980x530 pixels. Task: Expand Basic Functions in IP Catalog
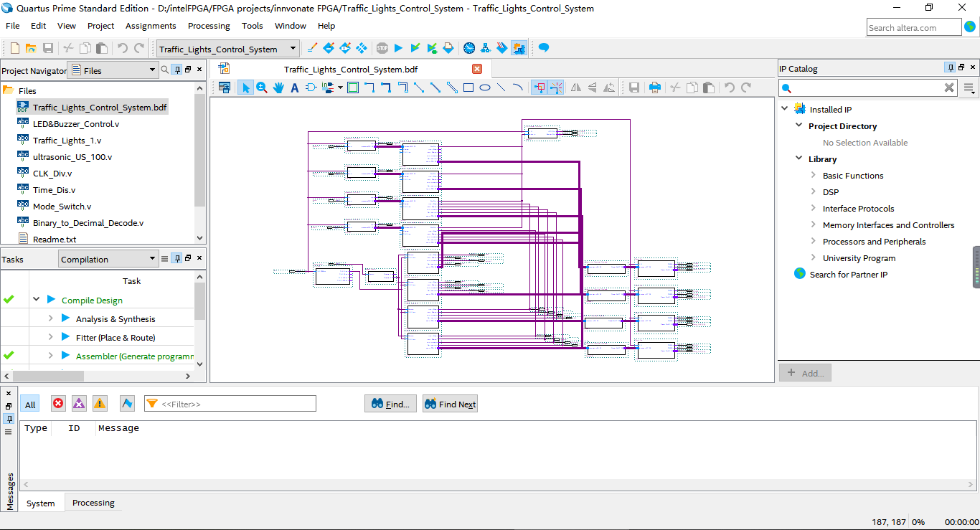(814, 175)
